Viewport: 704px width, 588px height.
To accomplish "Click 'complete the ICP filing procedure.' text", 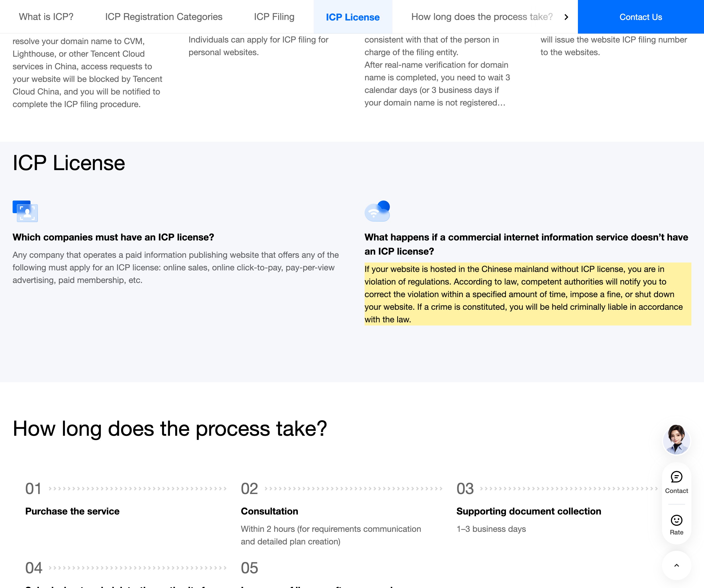I will (x=76, y=104).
